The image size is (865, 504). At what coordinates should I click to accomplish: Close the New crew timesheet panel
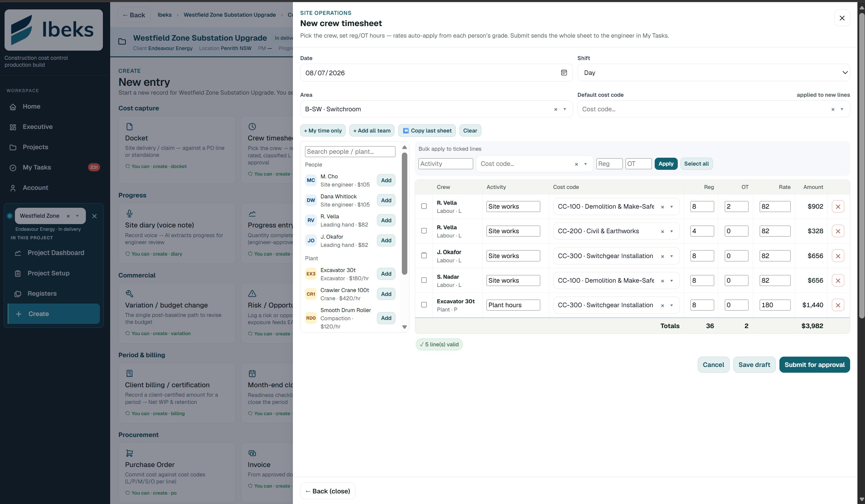(x=842, y=18)
